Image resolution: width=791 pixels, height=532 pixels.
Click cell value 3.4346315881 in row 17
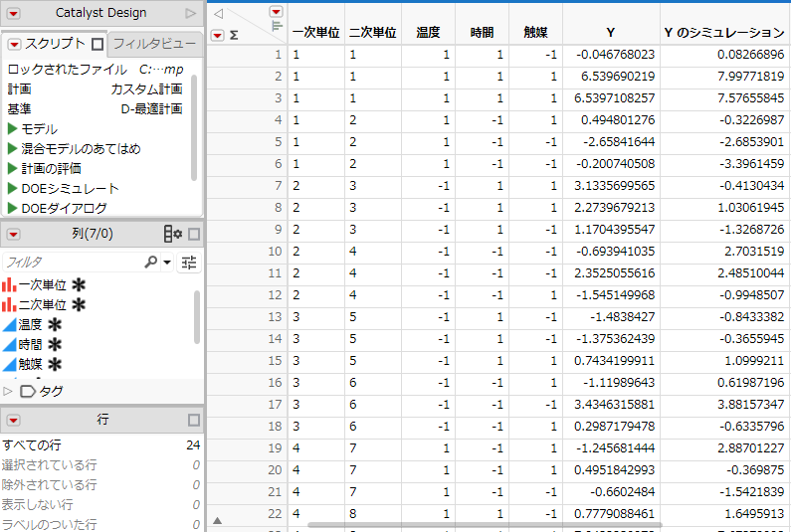coord(614,405)
